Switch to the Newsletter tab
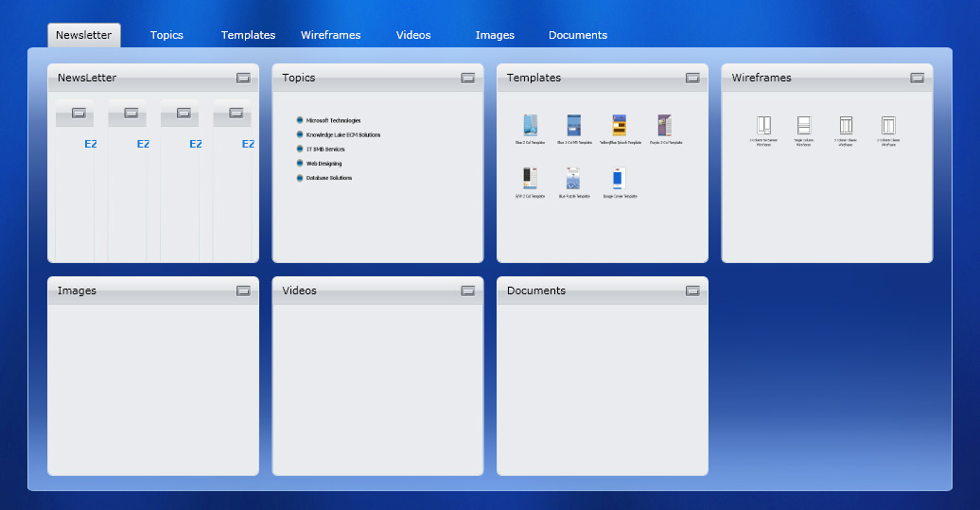This screenshot has height=510, width=980. (84, 35)
